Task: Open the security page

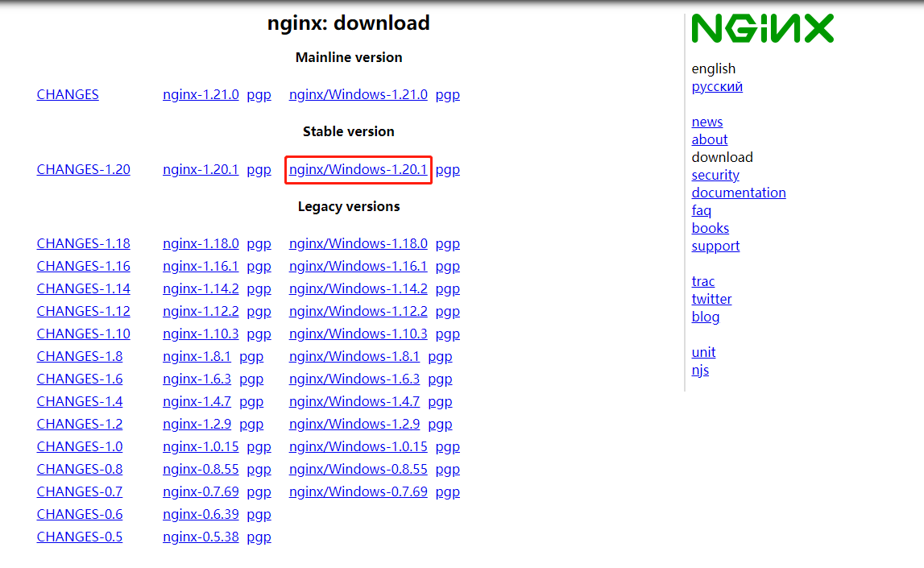Action: click(x=715, y=175)
